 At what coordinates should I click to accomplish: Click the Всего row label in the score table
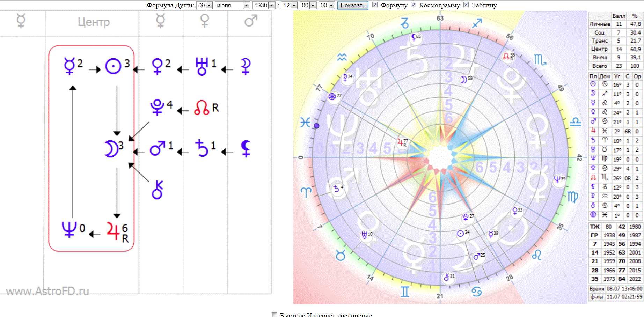coord(600,66)
